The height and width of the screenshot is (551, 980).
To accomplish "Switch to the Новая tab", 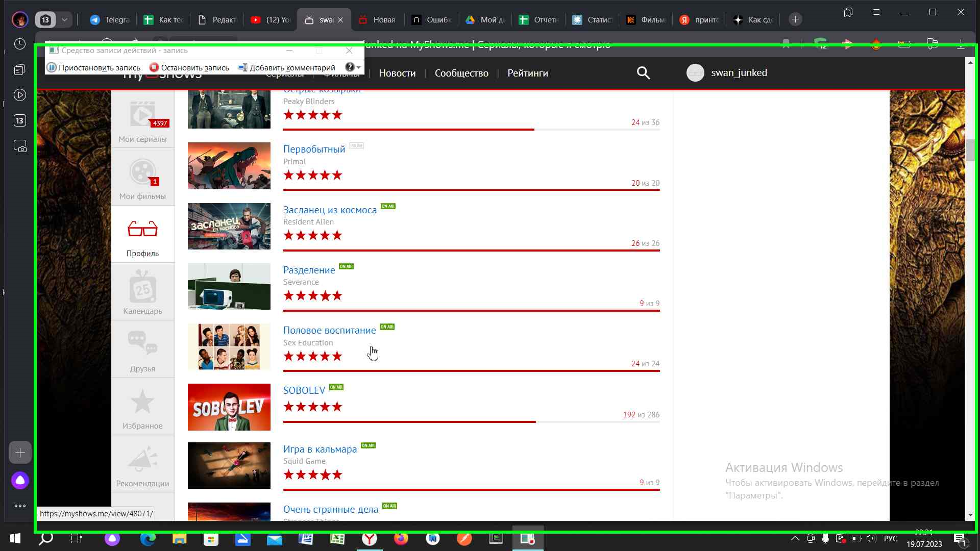I will [377, 20].
